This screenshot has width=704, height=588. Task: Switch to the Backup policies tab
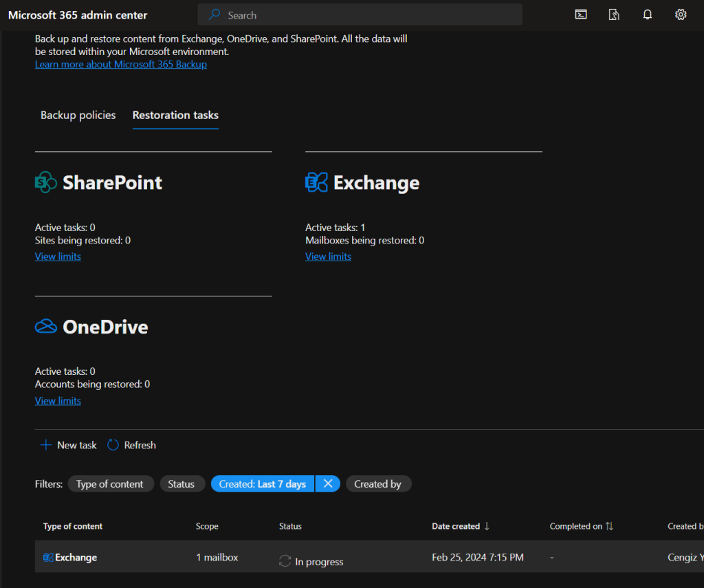point(78,115)
